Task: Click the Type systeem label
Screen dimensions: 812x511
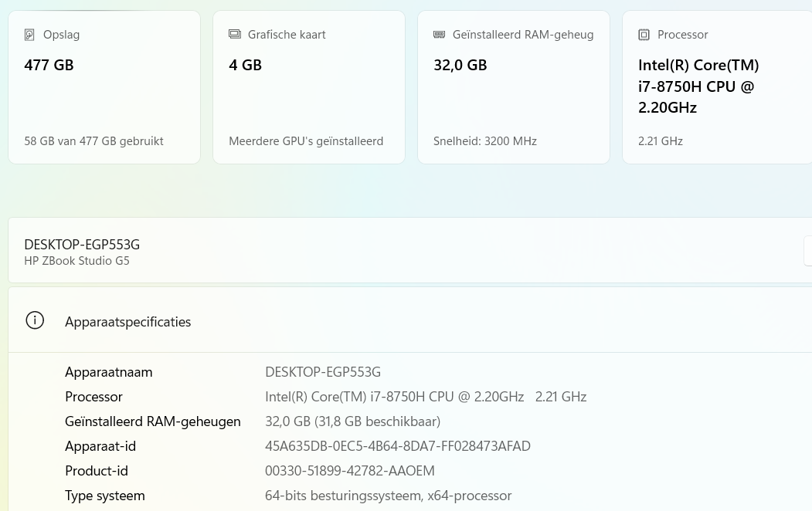Action: pos(105,496)
